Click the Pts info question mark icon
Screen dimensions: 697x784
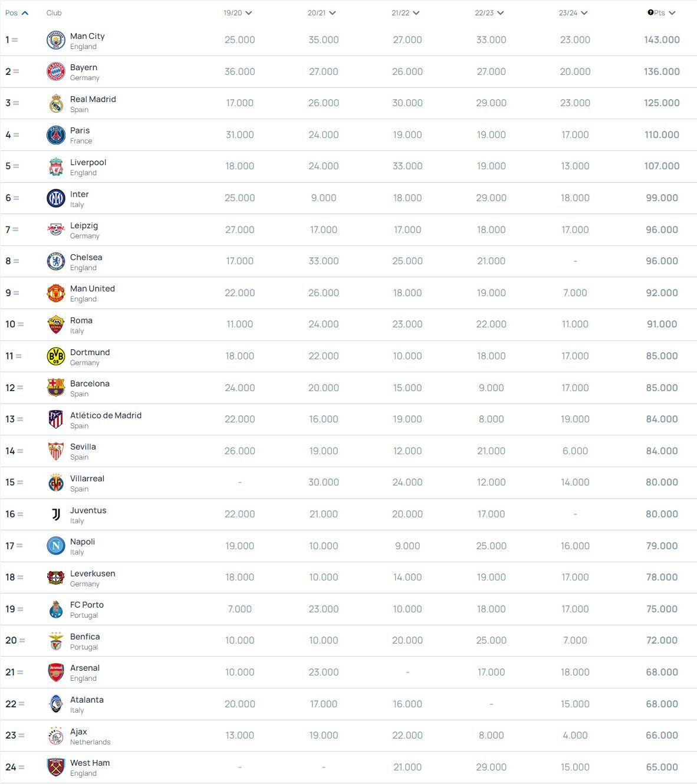[x=650, y=12]
